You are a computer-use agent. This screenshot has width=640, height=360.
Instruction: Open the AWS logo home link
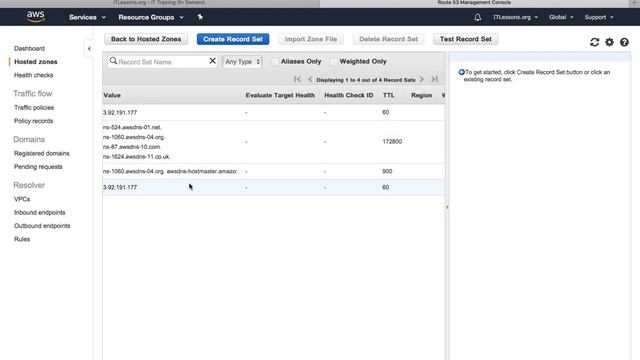[x=36, y=17]
